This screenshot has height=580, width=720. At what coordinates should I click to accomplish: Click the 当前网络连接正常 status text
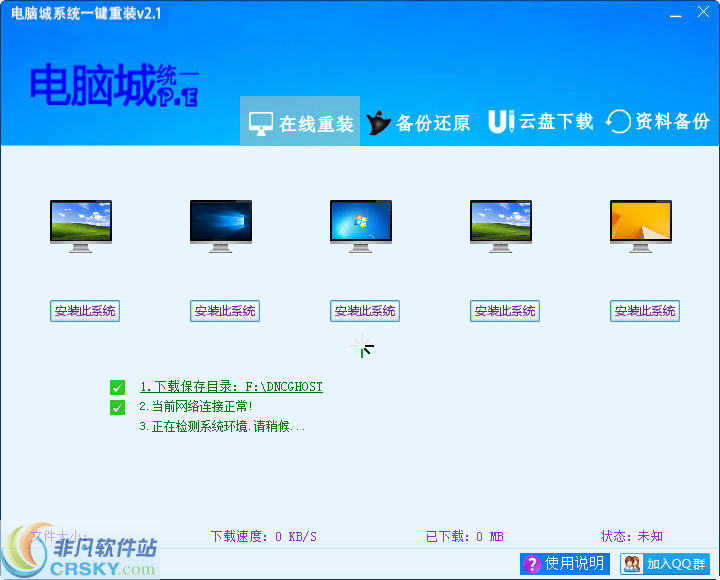(x=196, y=406)
